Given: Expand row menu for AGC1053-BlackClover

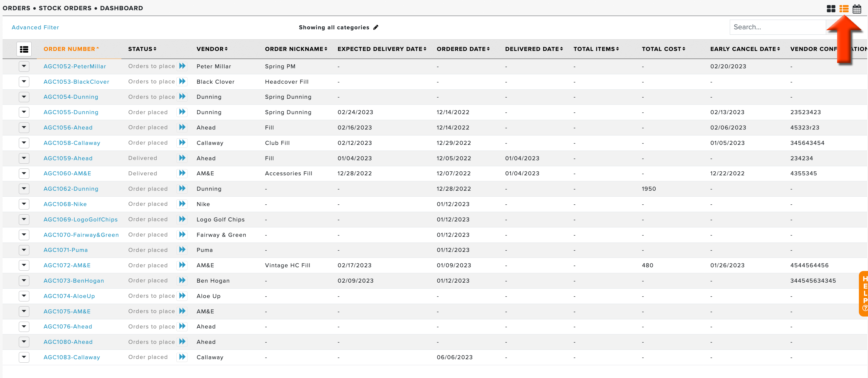Looking at the screenshot, I should [24, 82].
